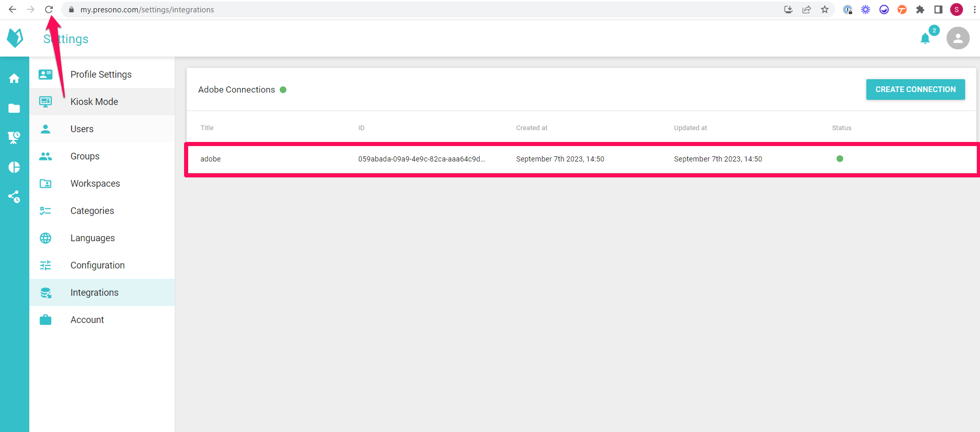Click the first extension icon with lock
This screenshot has height=432, width=980.
coord(848,9)
